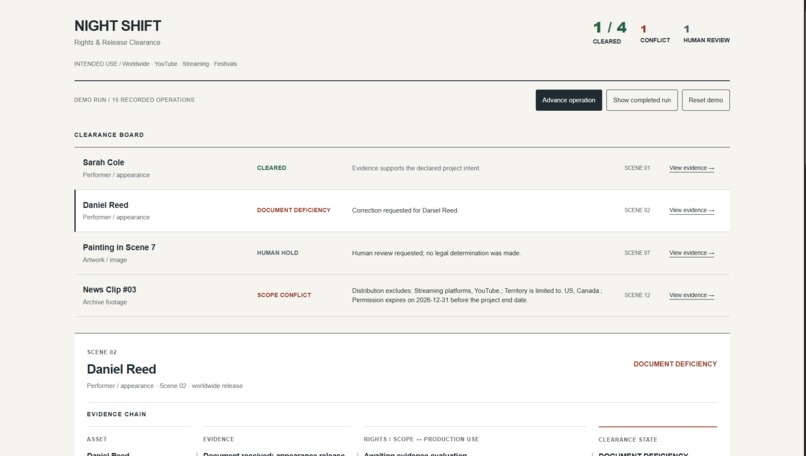Click Rights & Release Clearance subtitle
This screenshot has height=456, width=806.
point(117,43)
